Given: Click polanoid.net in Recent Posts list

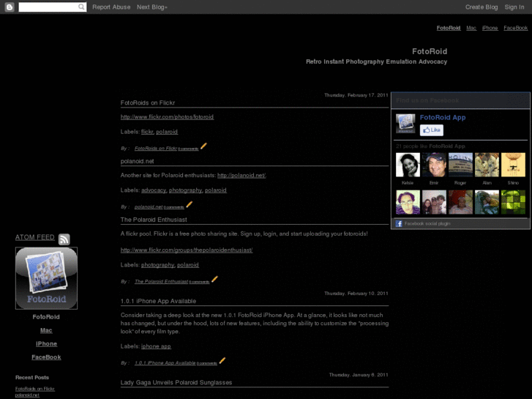Looking at the screenshot, I should (x=27, y=395).
